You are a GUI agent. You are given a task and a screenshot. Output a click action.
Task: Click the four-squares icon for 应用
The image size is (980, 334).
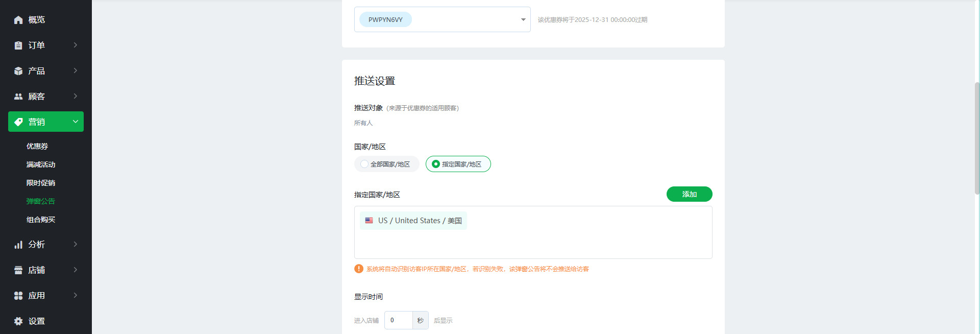pos(18,296)
